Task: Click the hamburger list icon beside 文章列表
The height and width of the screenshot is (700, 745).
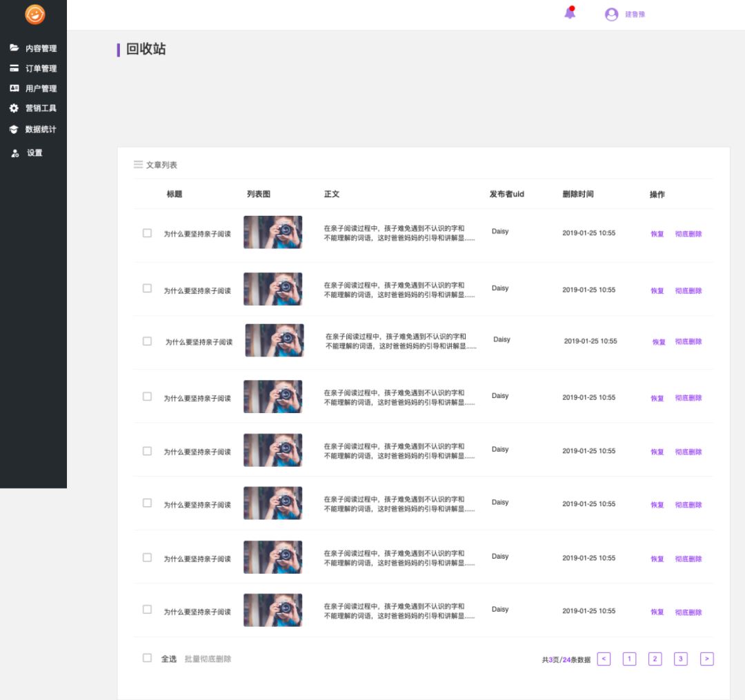Action: tap(138, 165)
